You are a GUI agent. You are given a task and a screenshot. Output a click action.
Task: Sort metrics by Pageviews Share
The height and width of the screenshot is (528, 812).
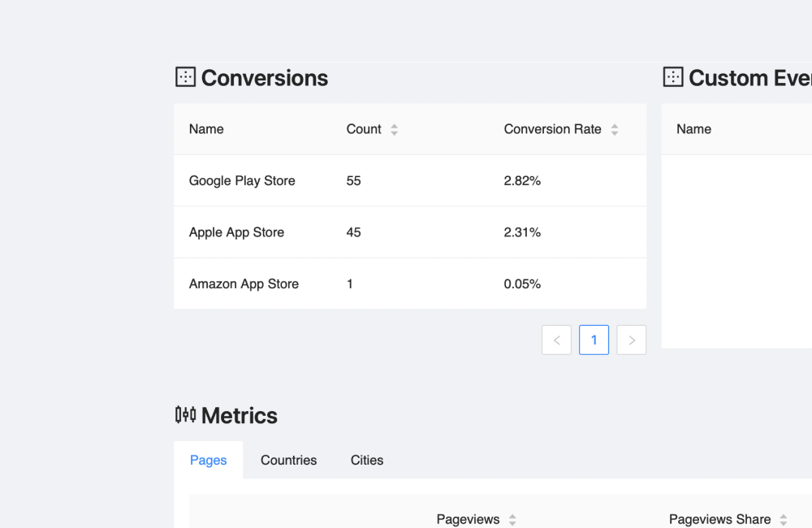(784, 520)
